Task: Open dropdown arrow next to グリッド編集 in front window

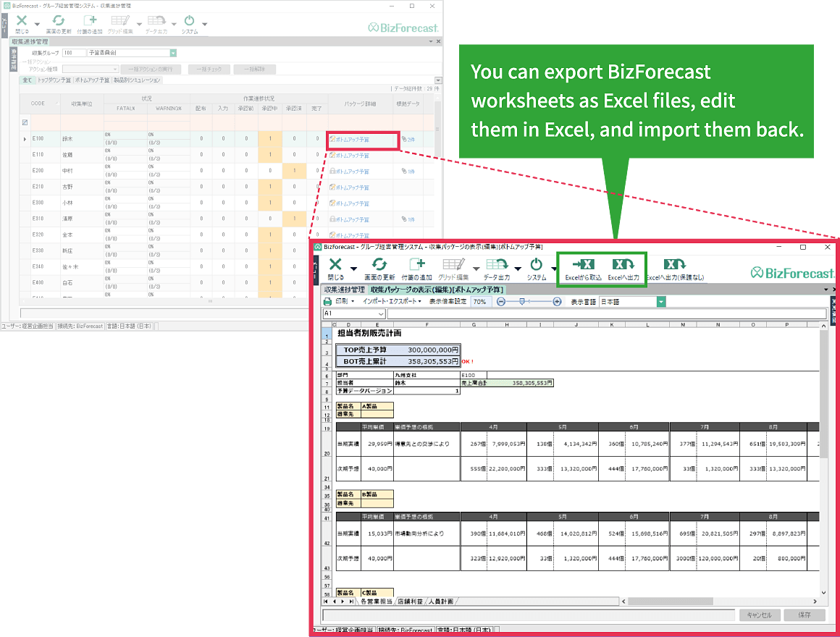Action: coord(476,268)
